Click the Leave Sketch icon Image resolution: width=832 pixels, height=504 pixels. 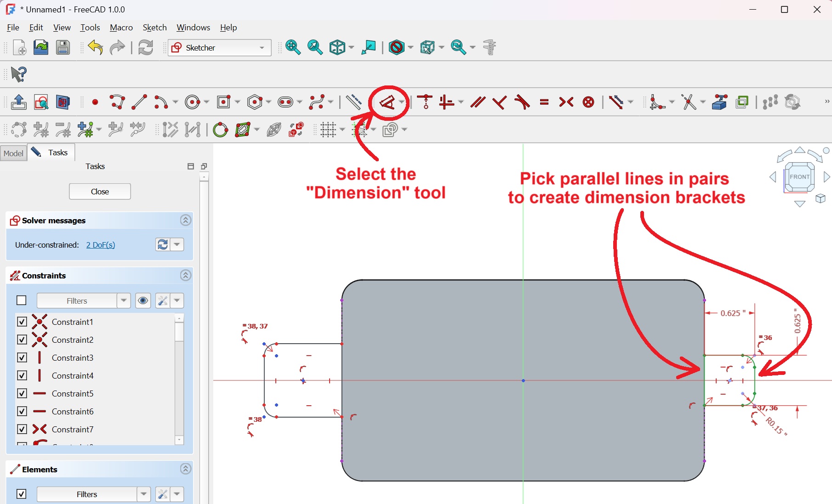(19, 102)
